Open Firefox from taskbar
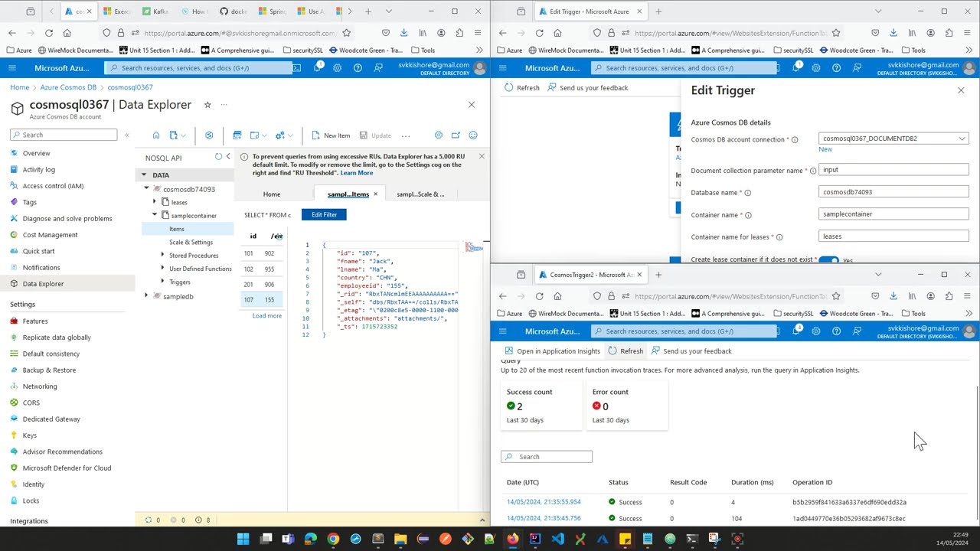This screenshot has width=980, height=551. tap(512, 539)
